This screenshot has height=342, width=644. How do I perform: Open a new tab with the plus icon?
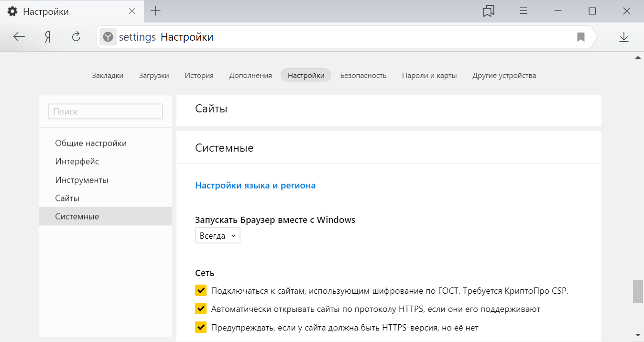[155, 11]
